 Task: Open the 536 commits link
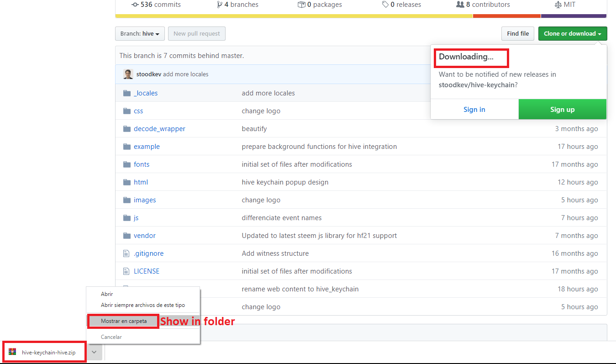156,5
